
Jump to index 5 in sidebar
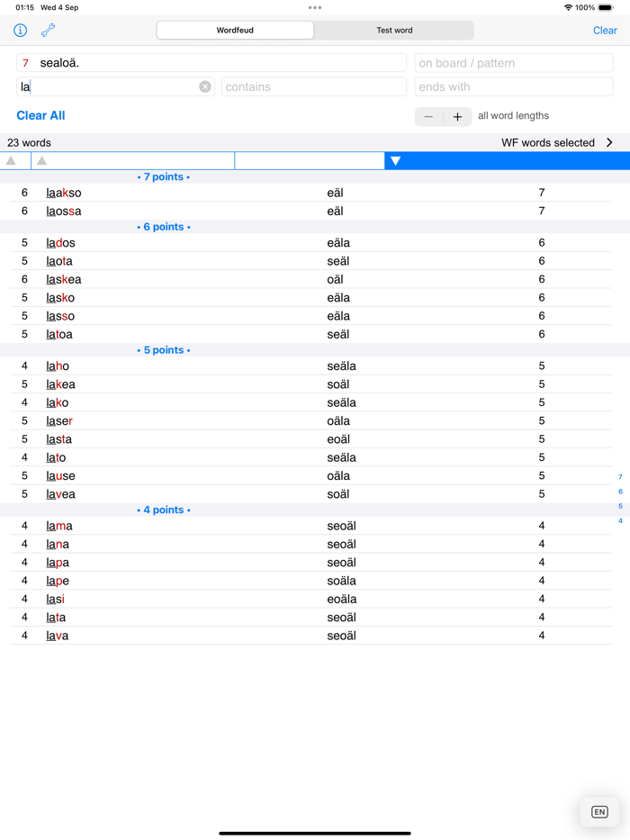pyautogui.click(x=620, y=506)
